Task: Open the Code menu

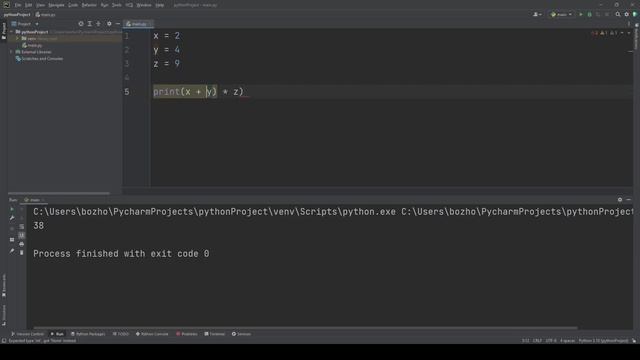Action: (73, 5)
